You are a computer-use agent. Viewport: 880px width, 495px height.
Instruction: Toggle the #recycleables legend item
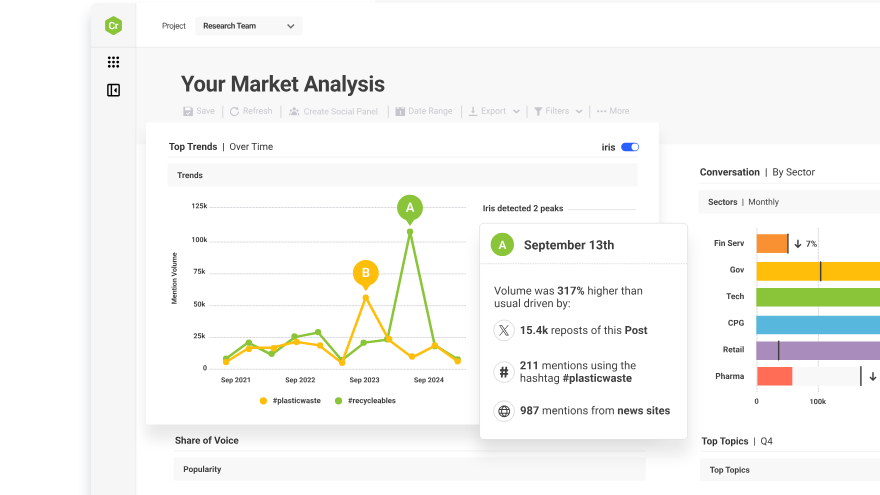click(365, 401)
